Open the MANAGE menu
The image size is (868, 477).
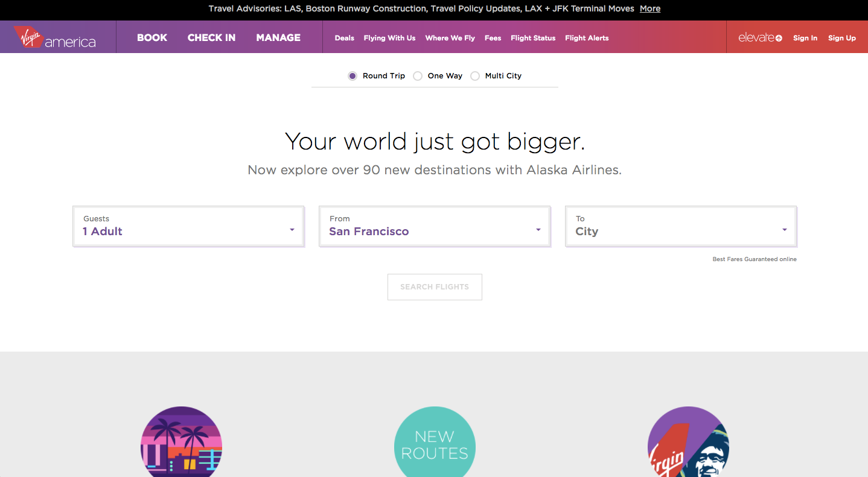click(278, 37)
